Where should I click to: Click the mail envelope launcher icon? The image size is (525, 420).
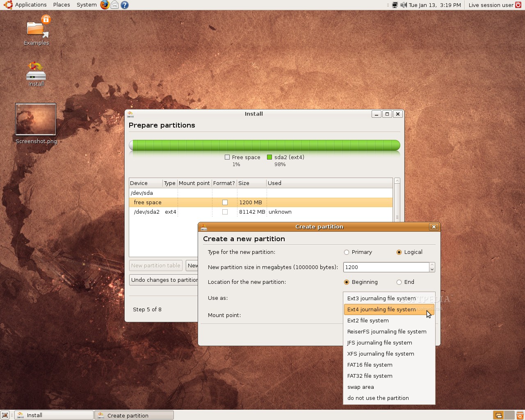pos(115,5)
